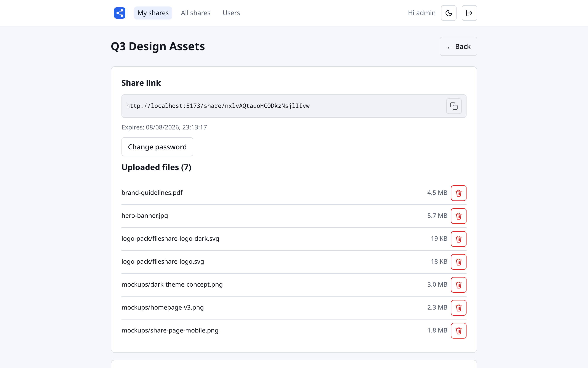The width and height of the screenshot is (588, 368).
Task: Click the Back button
Action: pyautogui.click(x=458, y=46)
